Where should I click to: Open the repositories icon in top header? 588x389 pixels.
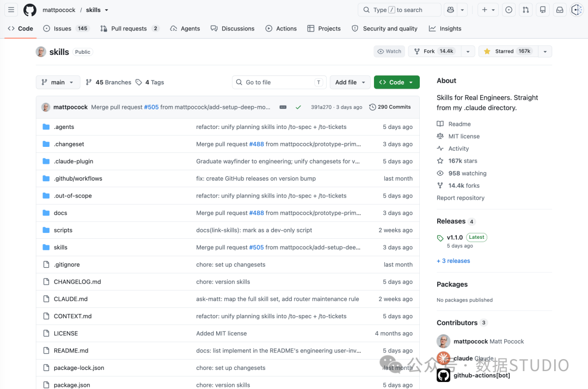543,10
